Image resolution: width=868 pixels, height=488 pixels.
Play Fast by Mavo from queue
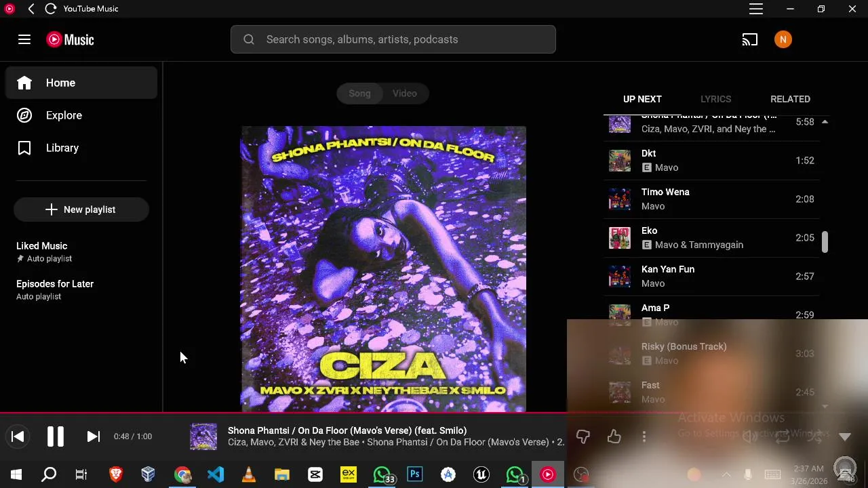(x=711, y=392)
